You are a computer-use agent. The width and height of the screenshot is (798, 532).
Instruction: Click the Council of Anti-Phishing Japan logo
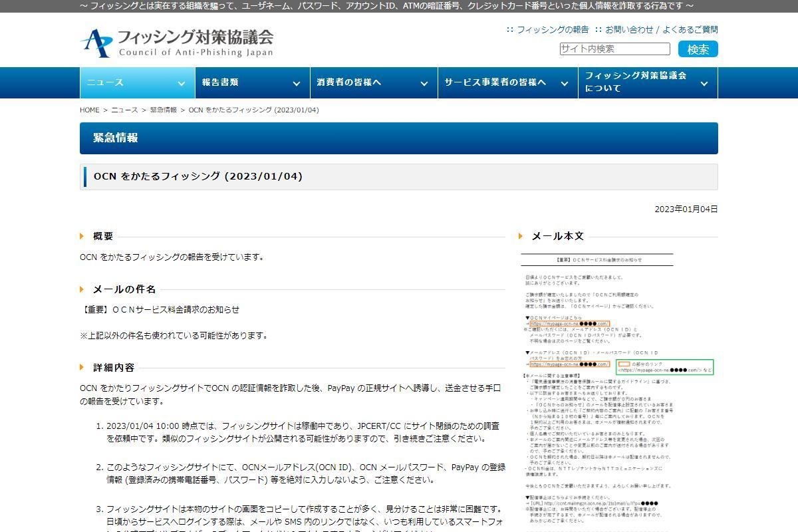pos(177,43)
